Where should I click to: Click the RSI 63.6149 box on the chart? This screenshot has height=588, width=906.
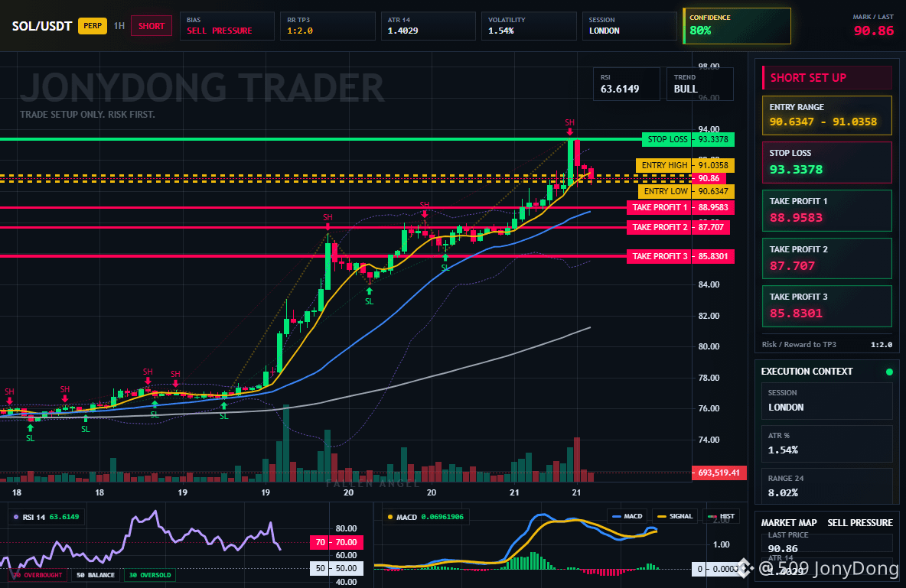627,84
